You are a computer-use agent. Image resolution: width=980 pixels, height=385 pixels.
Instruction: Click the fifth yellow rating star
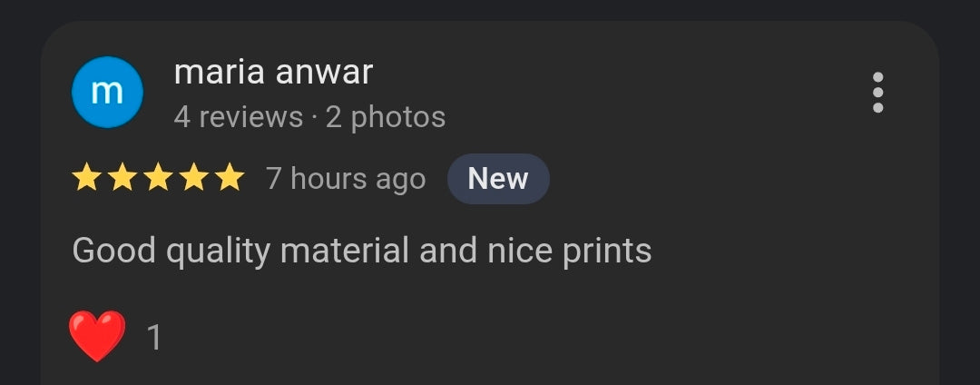coord(230,177)
